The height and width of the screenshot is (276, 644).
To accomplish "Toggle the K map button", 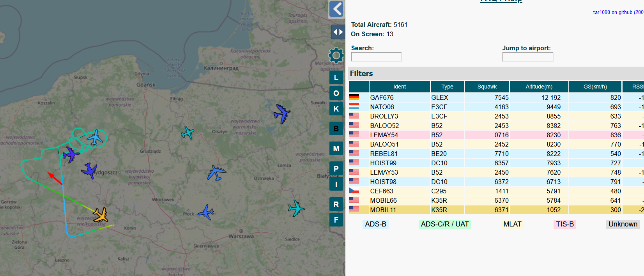I will coord(336,109).
